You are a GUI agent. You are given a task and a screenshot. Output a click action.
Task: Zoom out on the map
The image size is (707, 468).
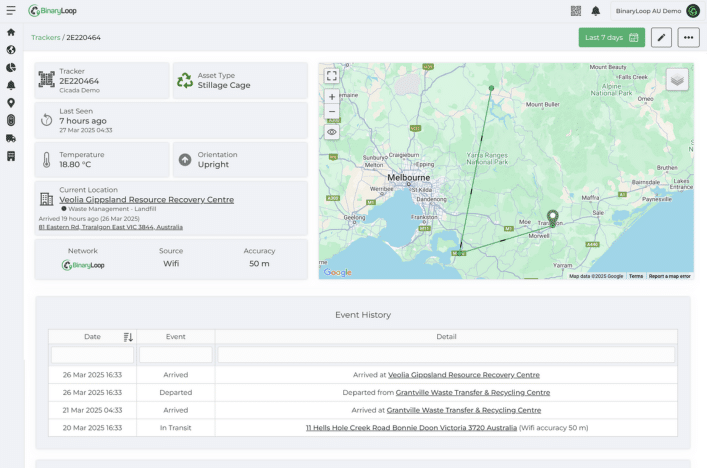point(332,111)
